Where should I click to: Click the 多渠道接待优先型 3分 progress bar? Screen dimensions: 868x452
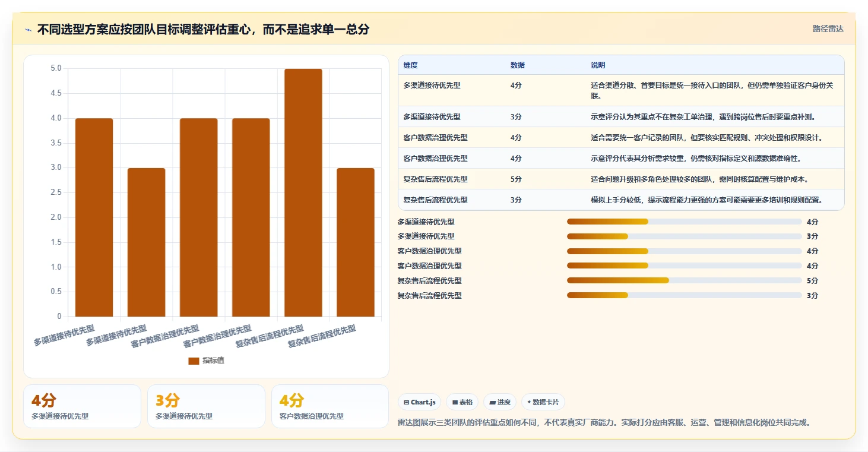click(685, 236)
